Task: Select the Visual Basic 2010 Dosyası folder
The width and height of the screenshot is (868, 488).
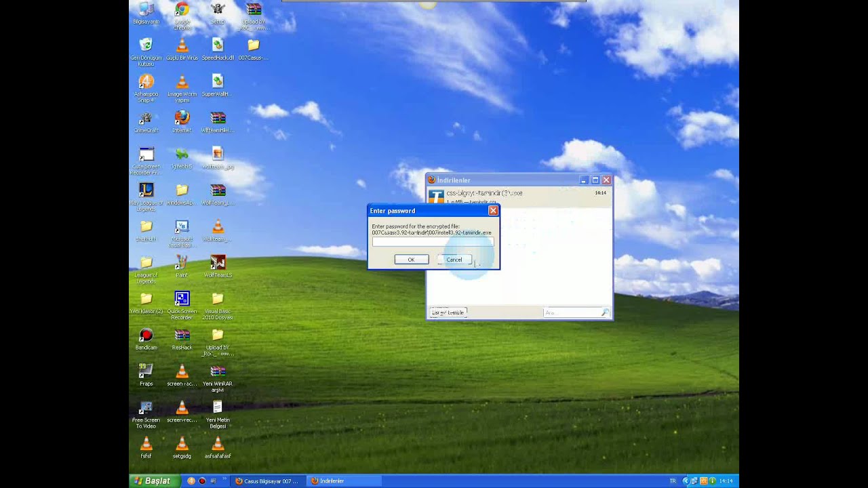Action: 218,306
